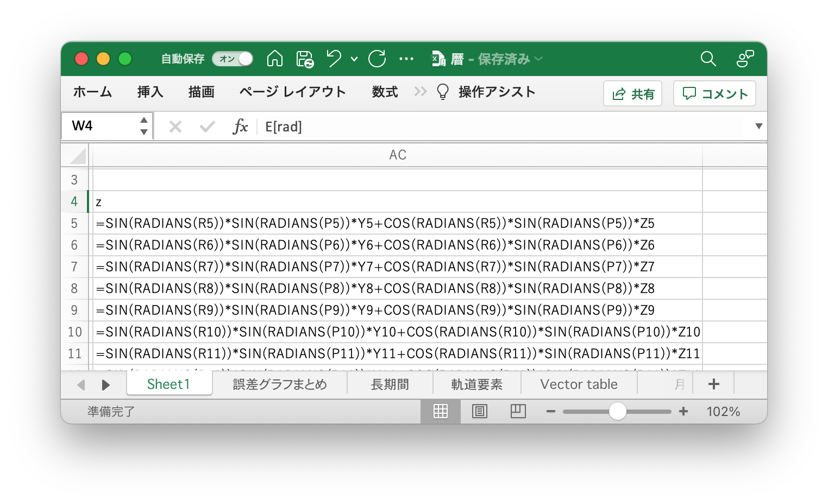This screenshot has height=504, width=828.
Task: Open the 数式 tab
Action: tap(385, 92)
